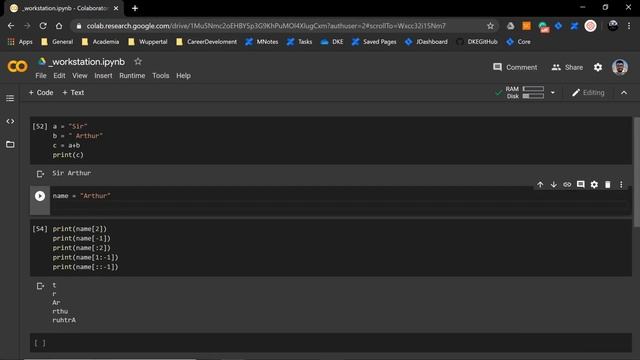Viewport: 640px width, 360px height.
Task: Share the notebook
Action: [567, 67]
